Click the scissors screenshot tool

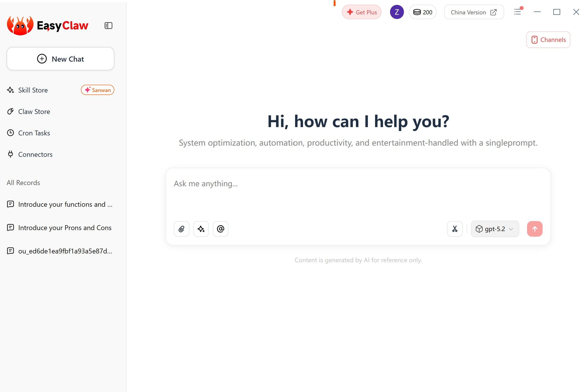tap(455, 229)
